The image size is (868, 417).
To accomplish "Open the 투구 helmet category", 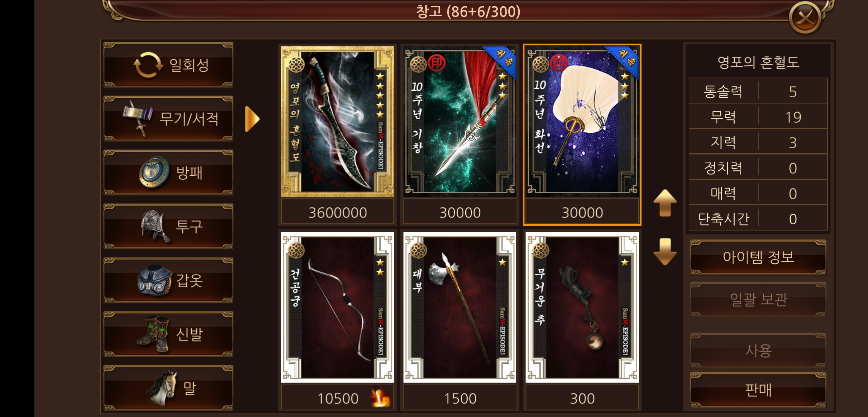I will 168,226.
